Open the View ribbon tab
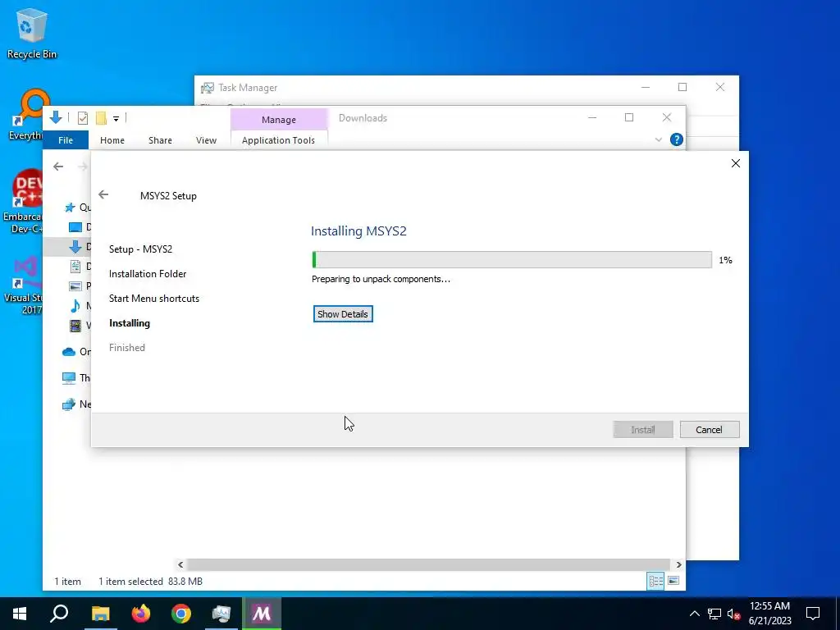The height and width of the screenshot is (630, 840). (x=206, y=140)
